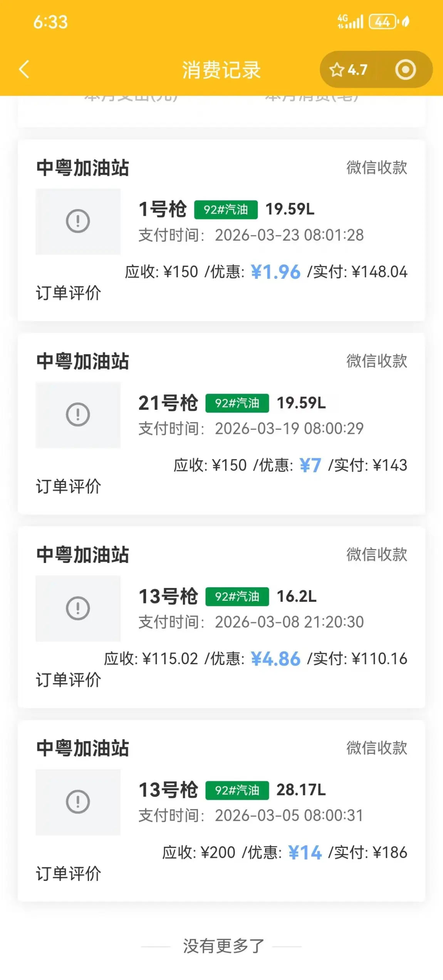Tap 微信收款 label on first order
443x980 pixels.
pos(376,168)
